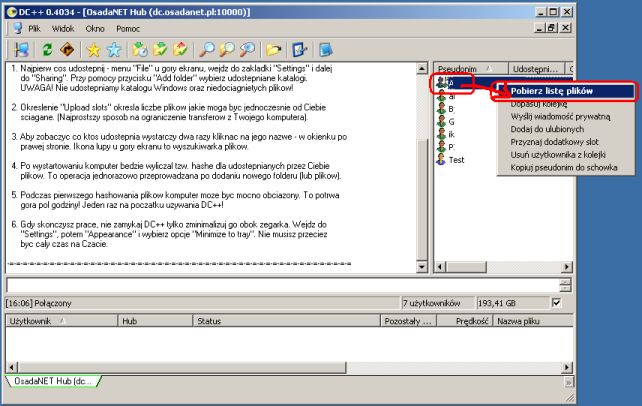Sort transfers by Użytkownik column header
Viewport: 642px width, 406px height.
point(36,321)
